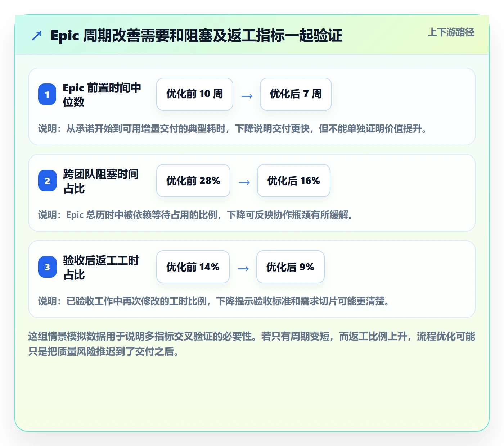
Task: Click the arrow between 14% and 9%
Action: tap(243, 269)
